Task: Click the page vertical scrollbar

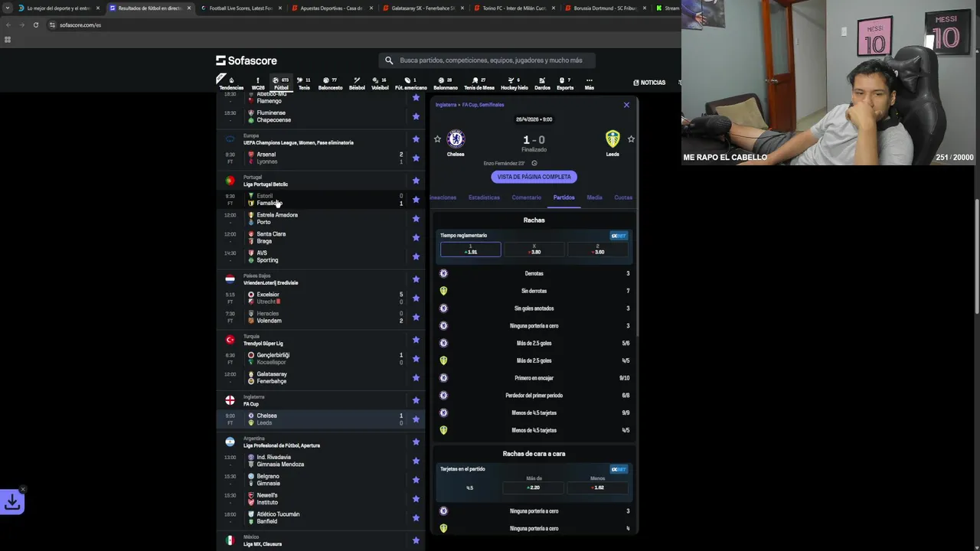Action: [x=977, y=256]
